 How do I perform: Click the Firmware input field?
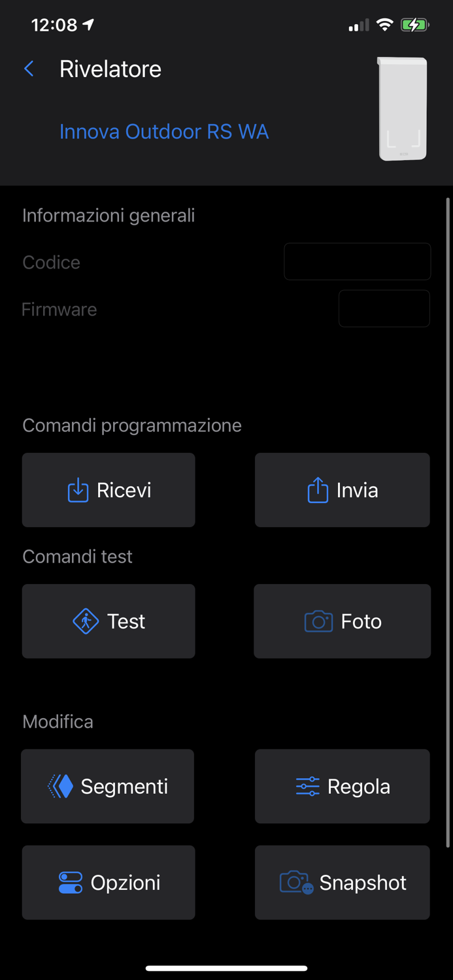[x=384, y=308]
